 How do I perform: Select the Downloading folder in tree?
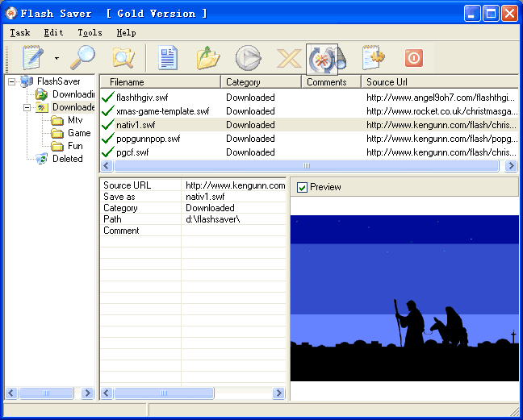73,94
